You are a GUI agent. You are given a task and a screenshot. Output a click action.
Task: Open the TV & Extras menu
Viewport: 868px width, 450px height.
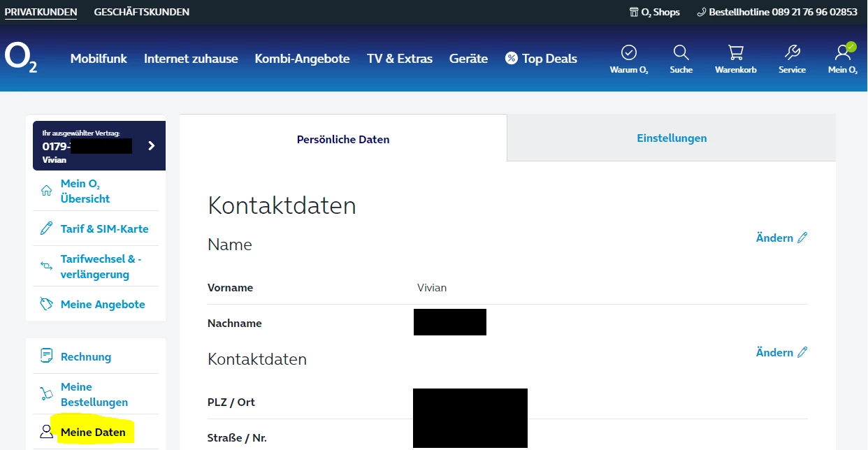pos(400,59)
